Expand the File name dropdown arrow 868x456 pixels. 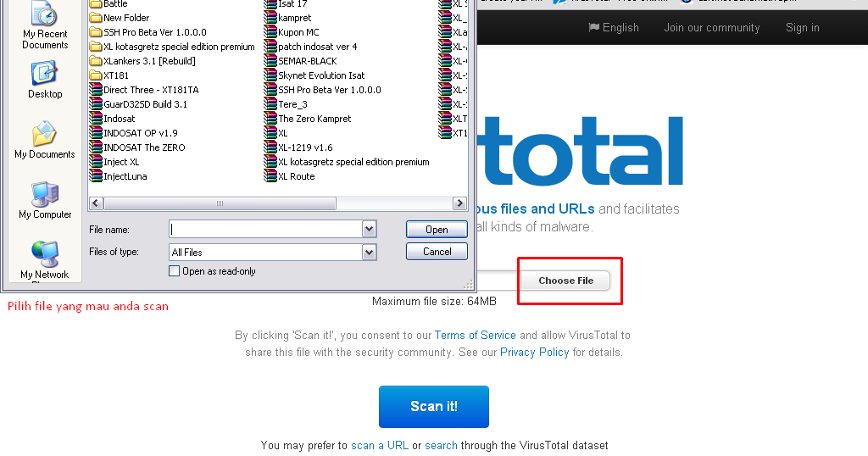click(x=370, y=229)
